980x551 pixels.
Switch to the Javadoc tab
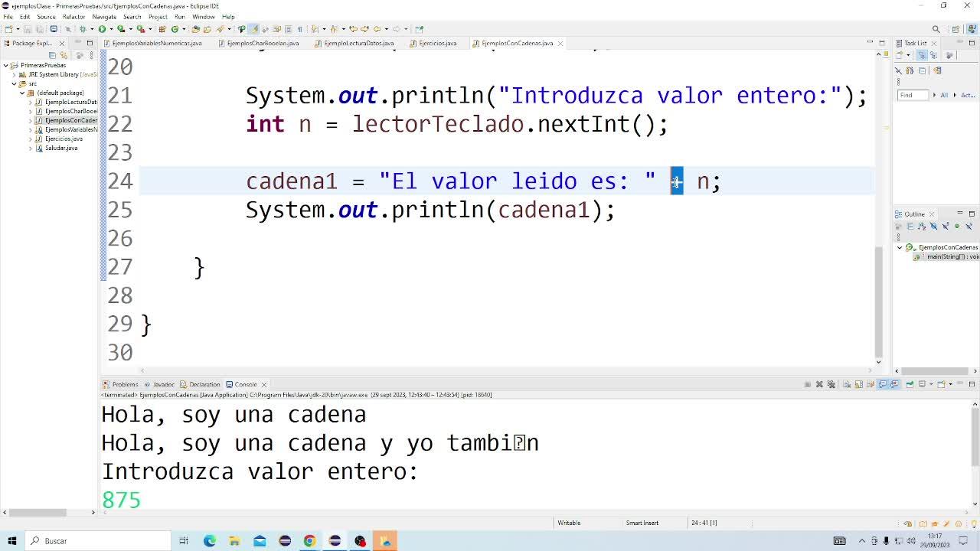pos(158,384)
